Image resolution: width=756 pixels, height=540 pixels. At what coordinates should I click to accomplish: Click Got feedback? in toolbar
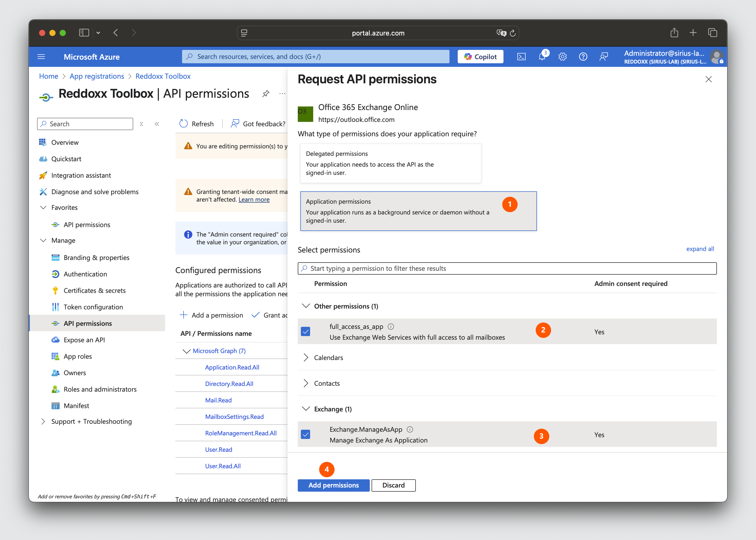pyautogui.click(x=258, y=124)
